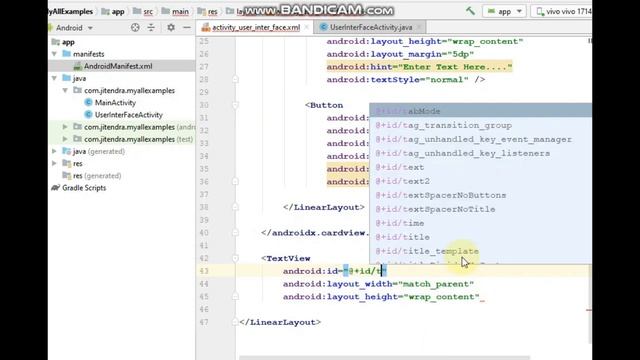Screen dimensions: 640x360
Task: Click the fold marker at line 42 TextView
Action: 235,258
